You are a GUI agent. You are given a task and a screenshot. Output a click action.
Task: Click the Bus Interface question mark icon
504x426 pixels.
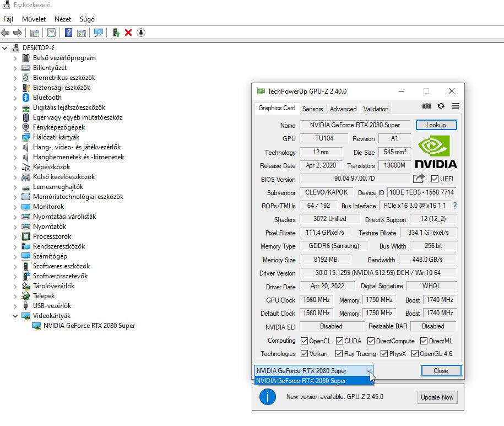point(455,206)
